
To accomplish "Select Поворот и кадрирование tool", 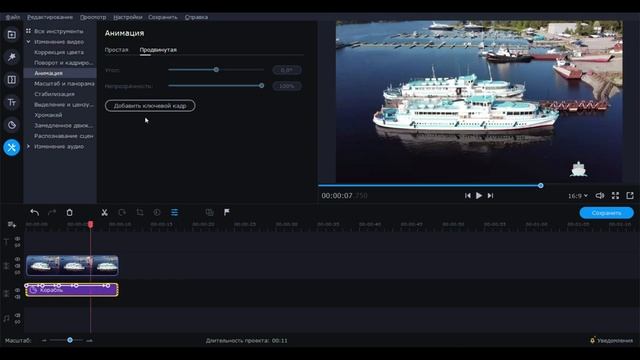I will click(x=63, y=63).
